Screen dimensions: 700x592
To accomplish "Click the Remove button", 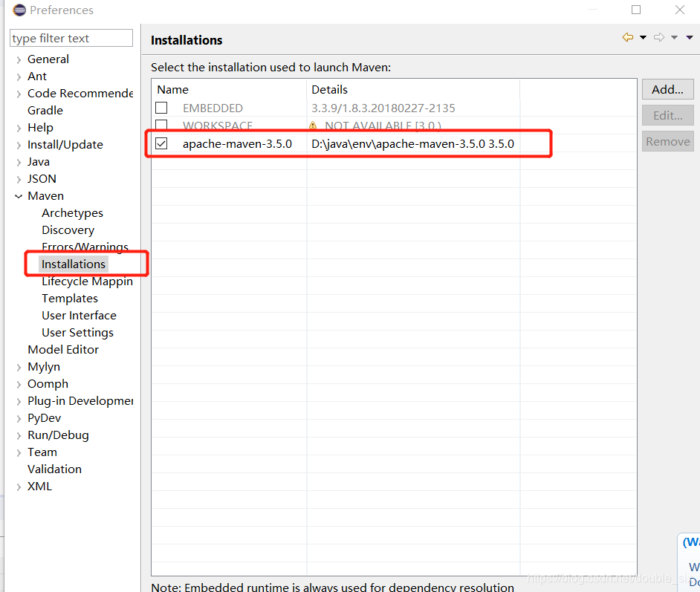I will (667, 141).
